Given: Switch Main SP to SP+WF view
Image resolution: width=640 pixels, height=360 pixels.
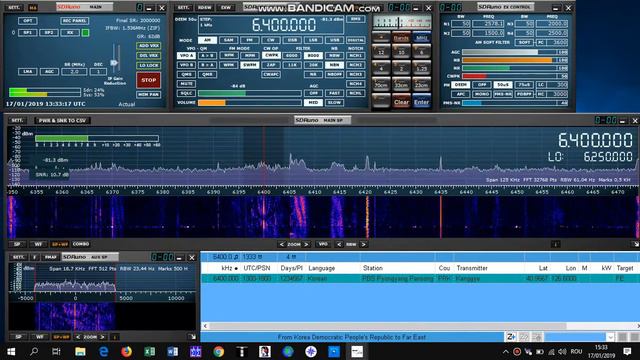Looking at the screenshot, I should click(60, 244).
